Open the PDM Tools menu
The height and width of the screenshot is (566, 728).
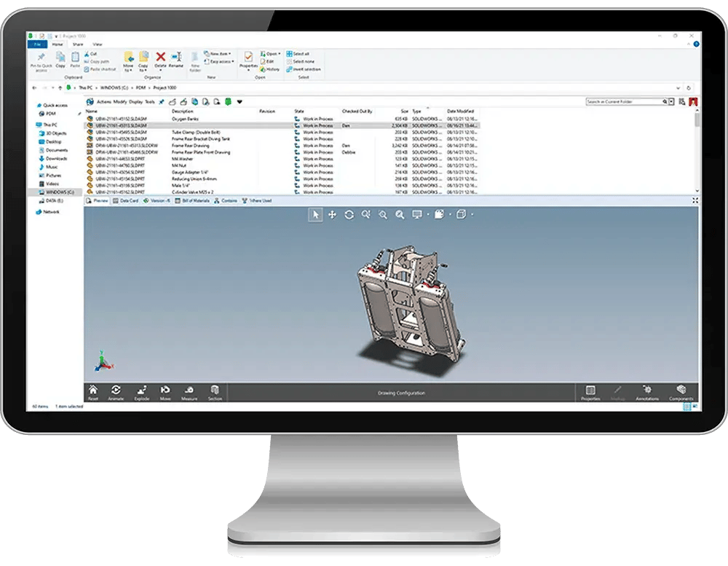(x=149, y=102)
